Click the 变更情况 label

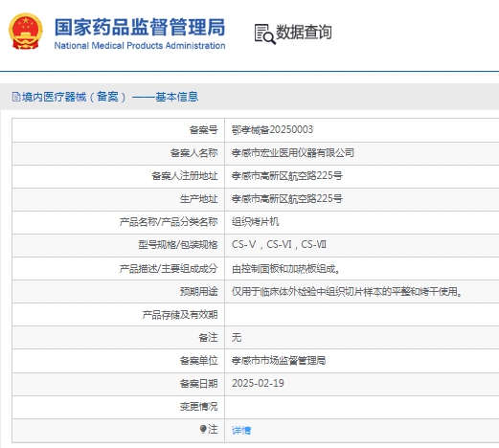pos(198,407)
